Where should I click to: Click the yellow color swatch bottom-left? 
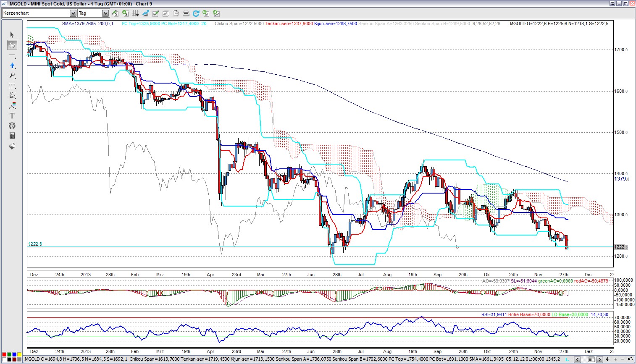[x=19, y=355]
